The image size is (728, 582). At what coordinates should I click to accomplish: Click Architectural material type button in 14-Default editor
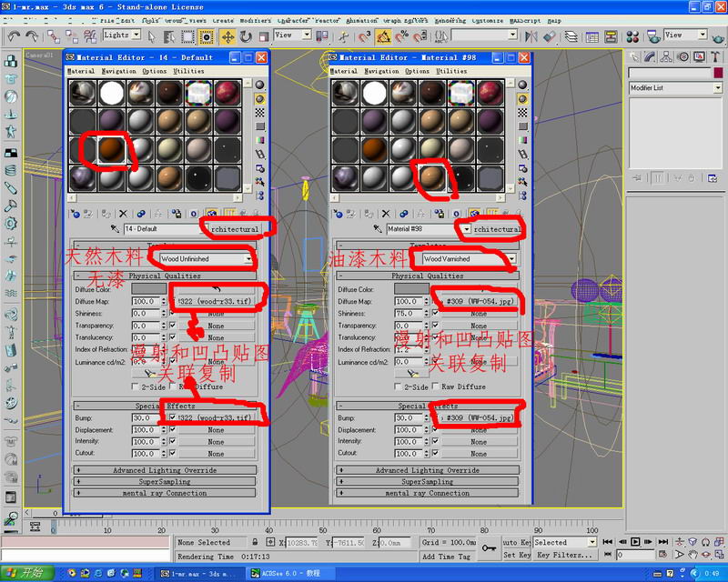[x=235, y=229]
